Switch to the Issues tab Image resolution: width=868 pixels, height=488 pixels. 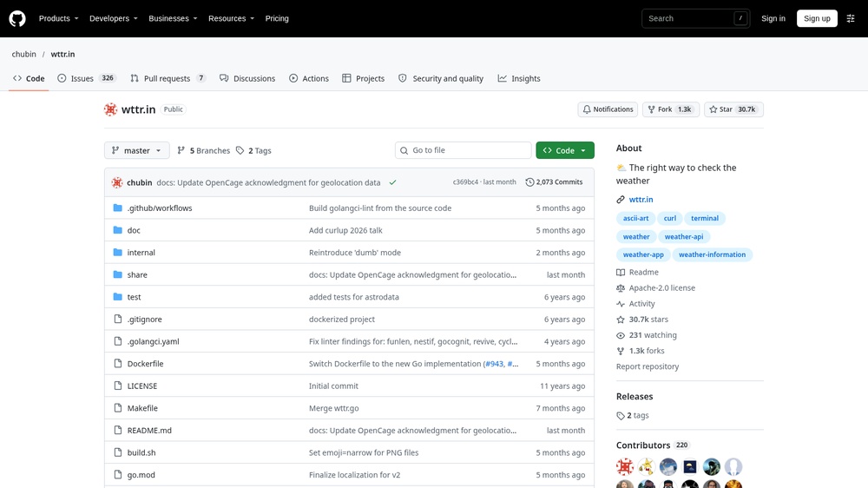(x=87, y=78)
